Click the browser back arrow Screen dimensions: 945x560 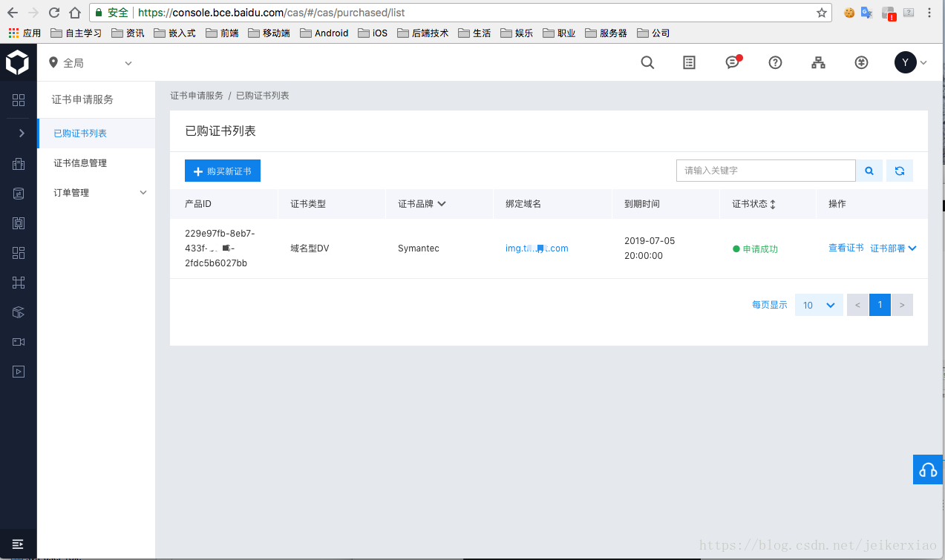(x=13, y=13)
